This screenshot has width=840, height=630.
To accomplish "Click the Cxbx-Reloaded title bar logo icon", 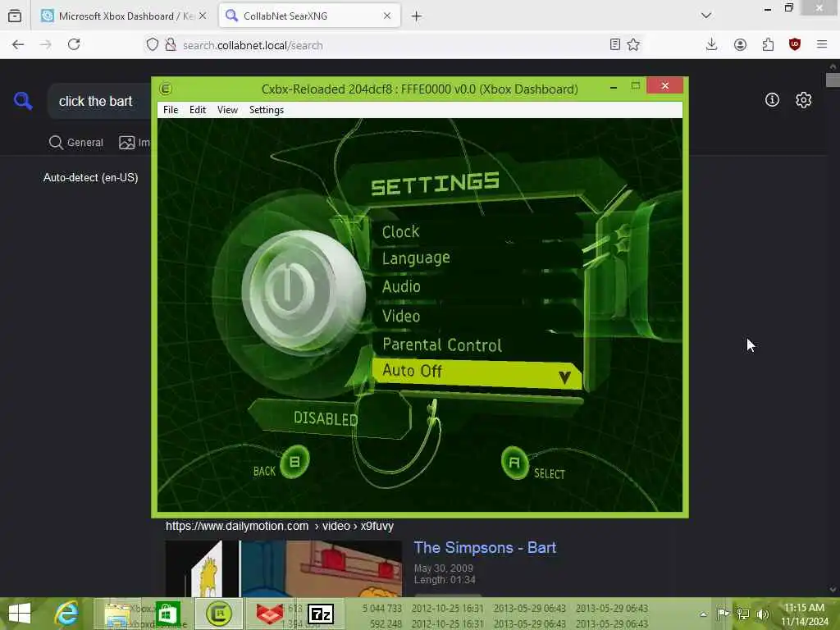I will [x=166, y=89].
